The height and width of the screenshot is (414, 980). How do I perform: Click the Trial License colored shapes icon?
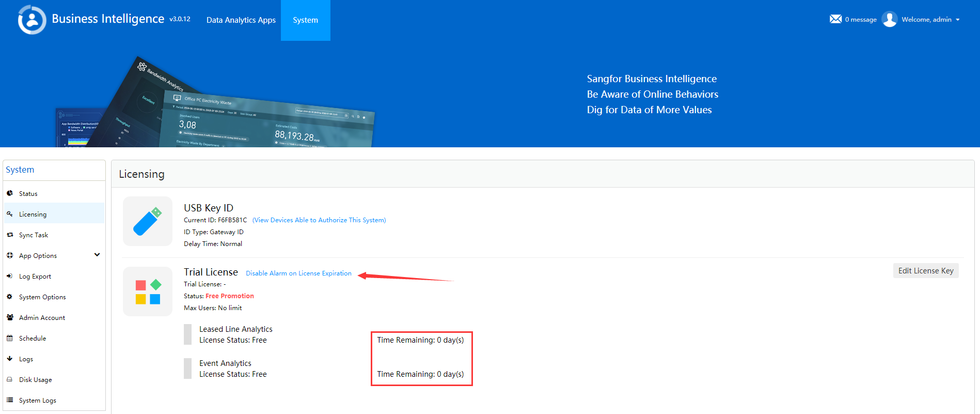[x=148, y=292]
